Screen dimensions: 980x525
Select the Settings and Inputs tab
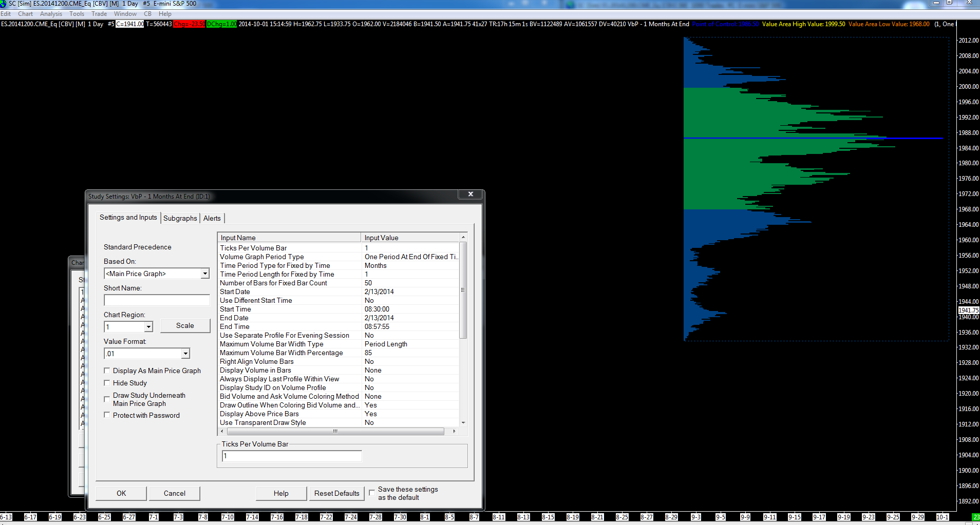pos(128,218)
